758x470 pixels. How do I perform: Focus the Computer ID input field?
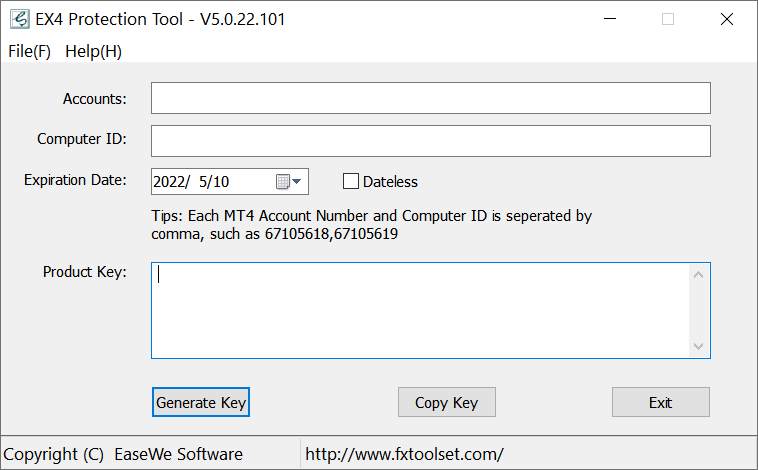pos(431,141)
